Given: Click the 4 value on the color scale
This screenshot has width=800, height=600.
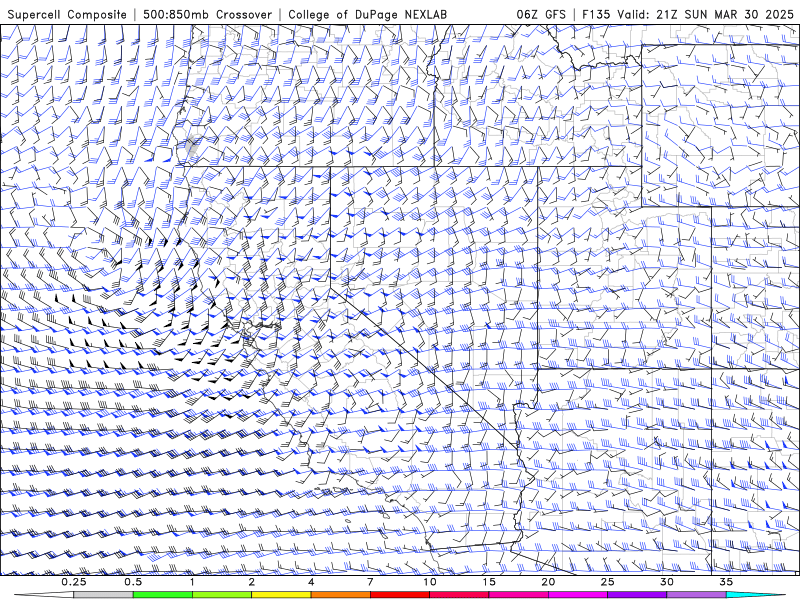Looking at the screenshot, I should click(311, 582).
